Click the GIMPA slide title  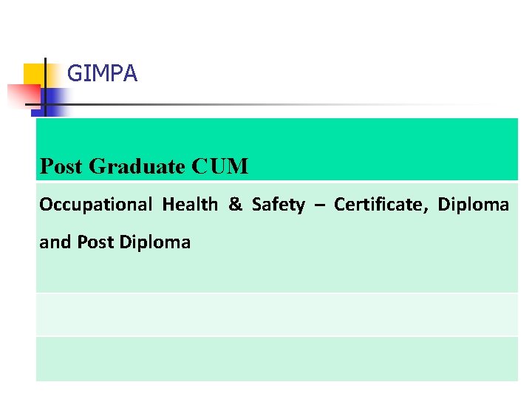[102, 73]
